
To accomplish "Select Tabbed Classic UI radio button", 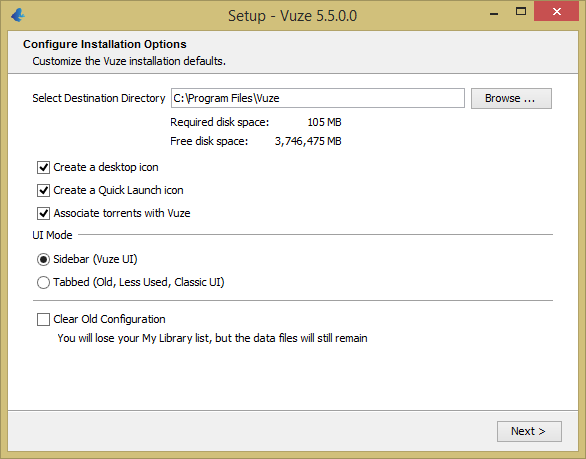I will coord(43,282).
